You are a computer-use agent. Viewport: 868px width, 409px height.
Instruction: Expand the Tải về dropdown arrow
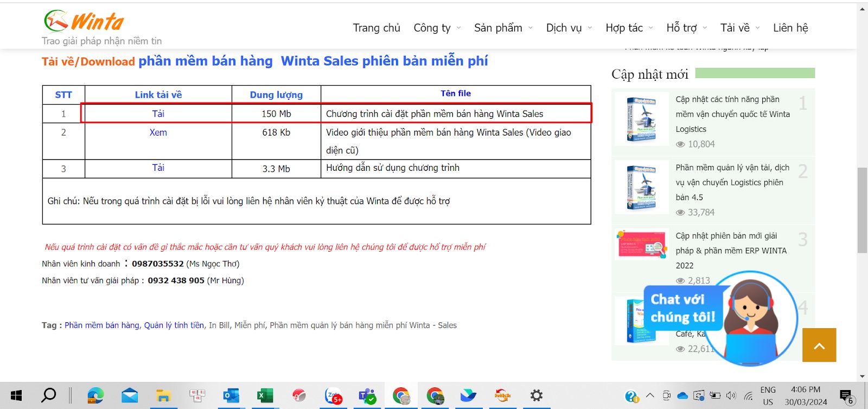(x=758, y=28)
